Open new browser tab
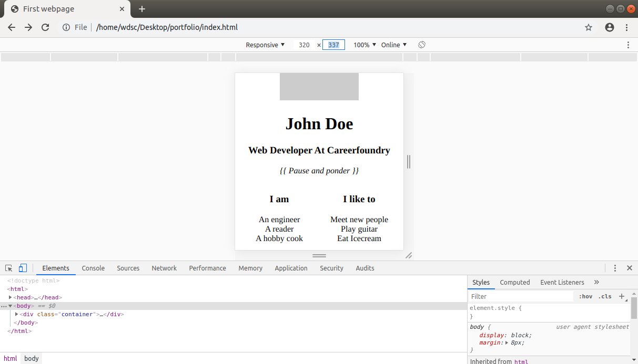 [142, 9]
